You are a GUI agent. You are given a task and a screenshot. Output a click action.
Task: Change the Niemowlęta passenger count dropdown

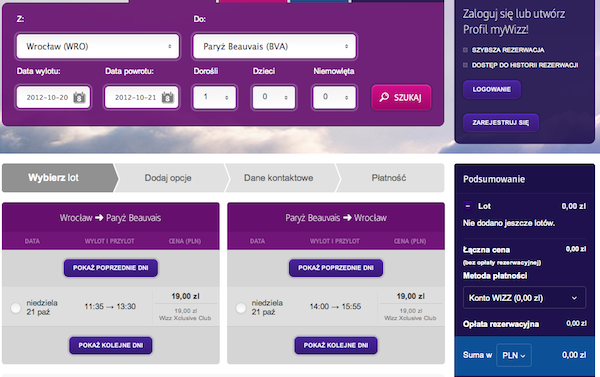tap(334, 97)
